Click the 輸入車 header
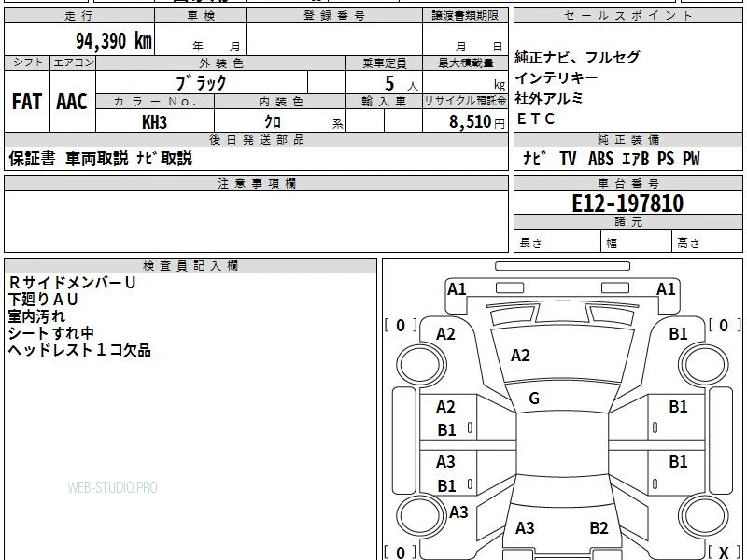 tap(384, 102)
